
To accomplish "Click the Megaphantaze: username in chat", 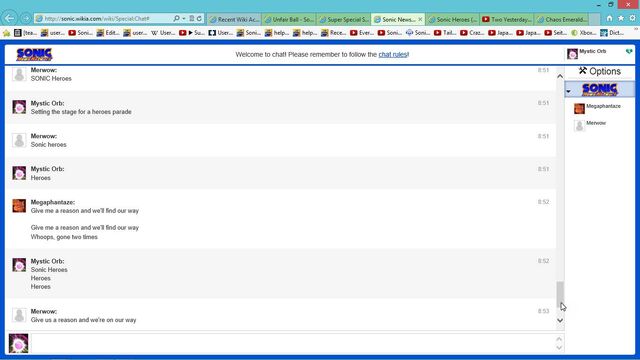I will (x=53, y=202).
